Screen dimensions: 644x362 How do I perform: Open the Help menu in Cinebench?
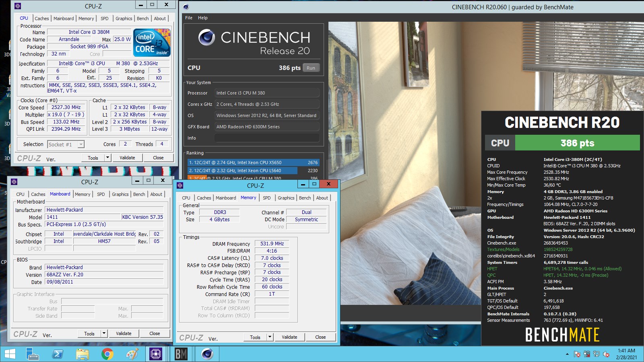click(x=203, y=18)
